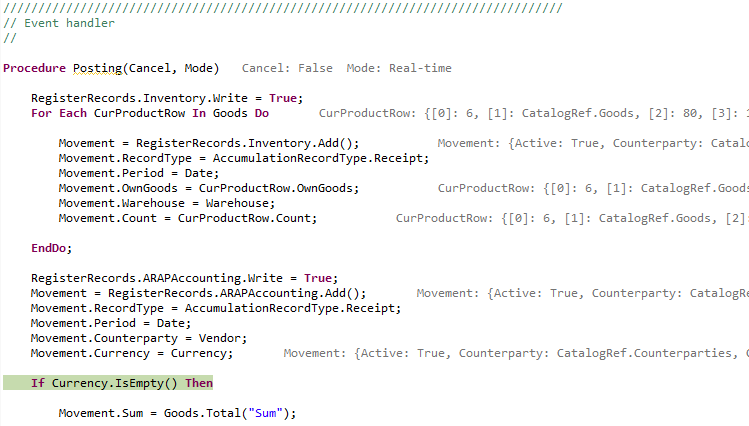Place cursor on RegisterRecords.Inventory.Write line
This screenshot has height=426, width=749.
(165, 99)
